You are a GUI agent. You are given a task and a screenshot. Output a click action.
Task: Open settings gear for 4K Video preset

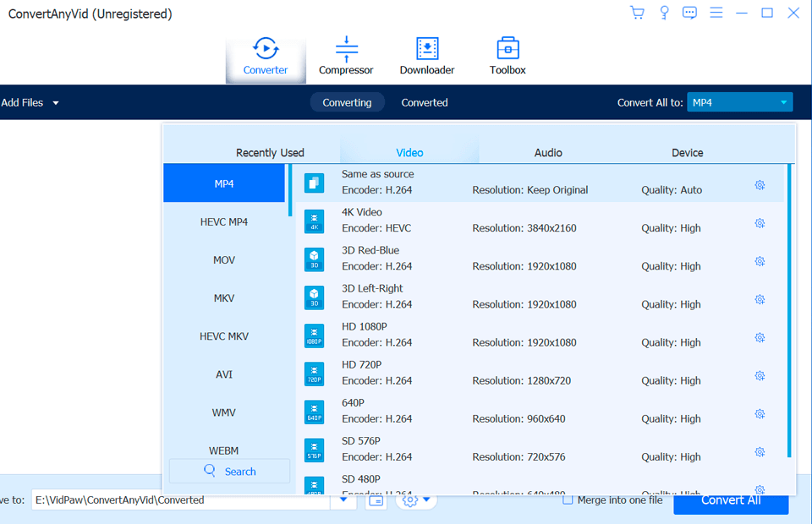[x=759, y=223]
